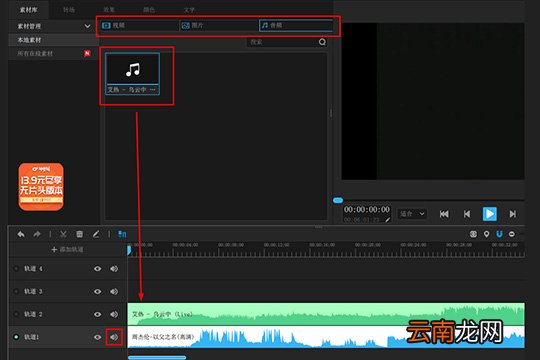
Task: Step forward one frame in preview
Action: (x=512, y=214)
